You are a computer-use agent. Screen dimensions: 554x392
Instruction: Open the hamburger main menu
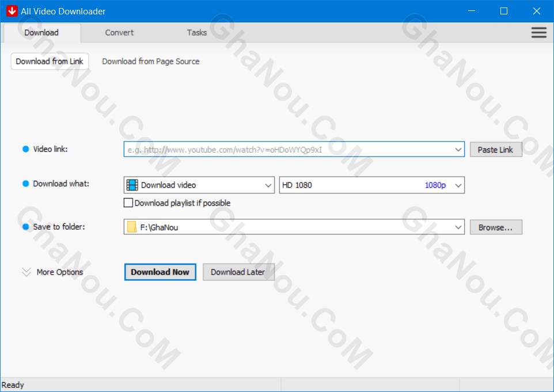538,32
